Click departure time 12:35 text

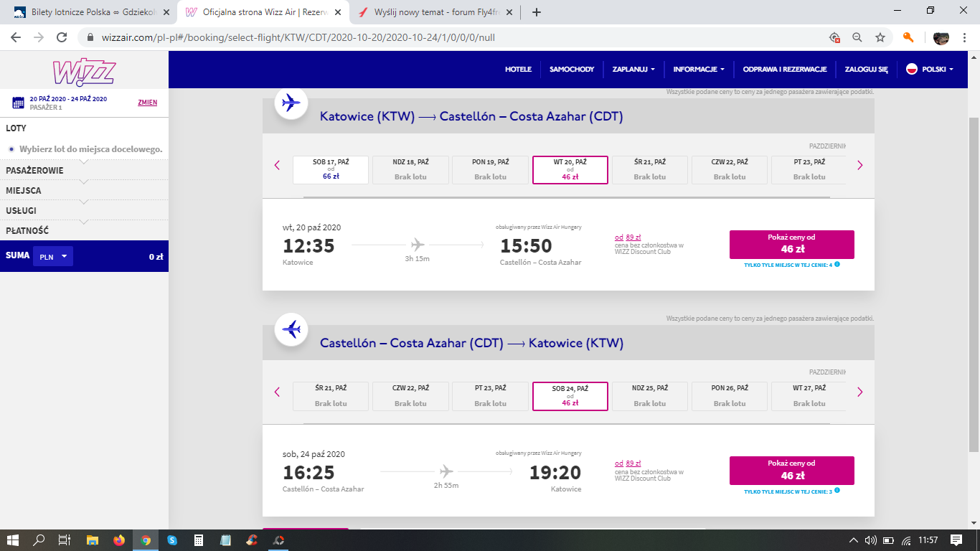click(309, 246)
